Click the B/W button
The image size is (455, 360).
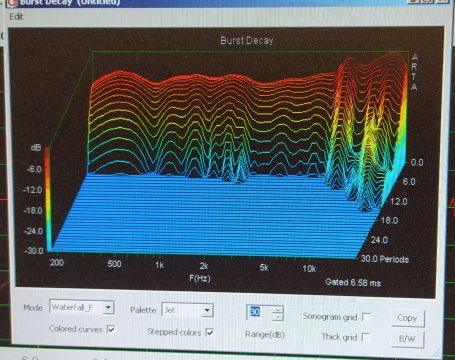[407, 339]
